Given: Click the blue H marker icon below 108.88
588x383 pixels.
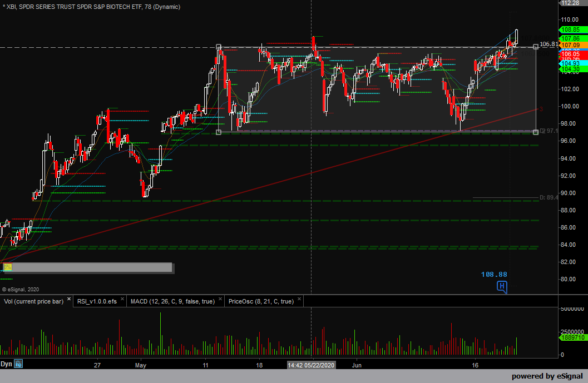Looking at the screenshot, I should coord(502,287).
